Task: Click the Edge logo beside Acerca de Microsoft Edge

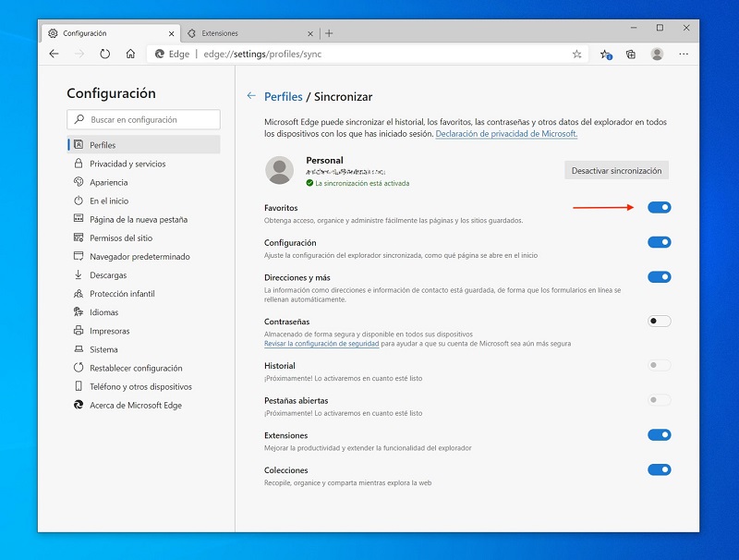Action: (79, 405)
